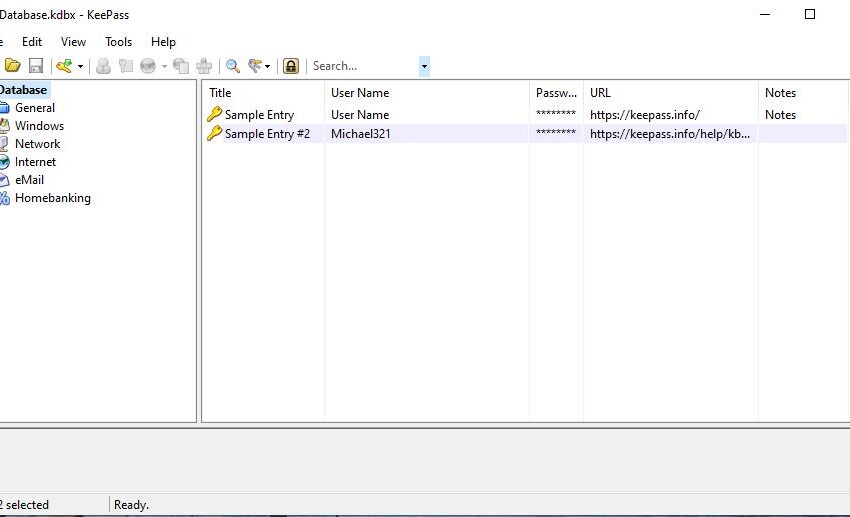The height and width of the screenshot is (517, 850).
Task: Open the Tools menu
Action: (118, 42)
